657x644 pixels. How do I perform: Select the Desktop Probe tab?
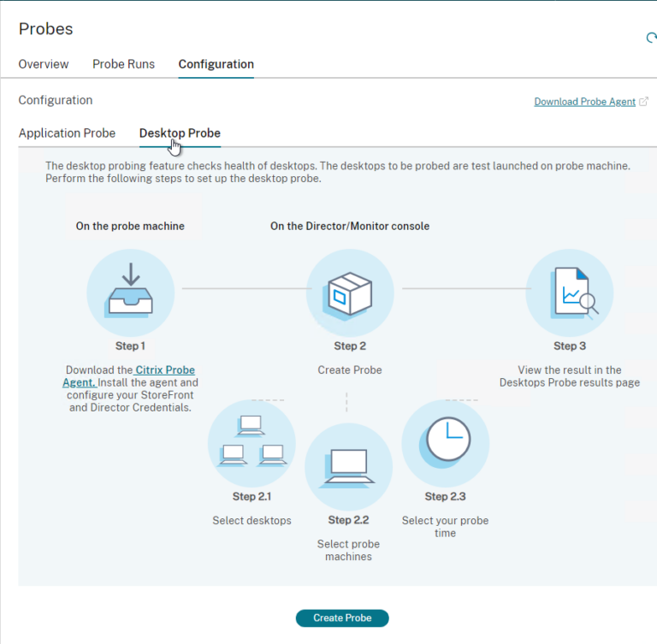(180, 133)
